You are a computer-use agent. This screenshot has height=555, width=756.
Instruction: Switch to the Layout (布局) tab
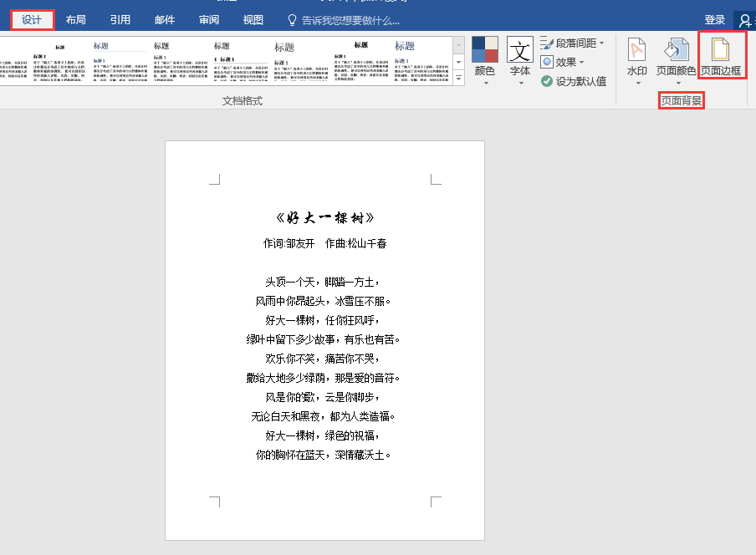tap(76, 20)
